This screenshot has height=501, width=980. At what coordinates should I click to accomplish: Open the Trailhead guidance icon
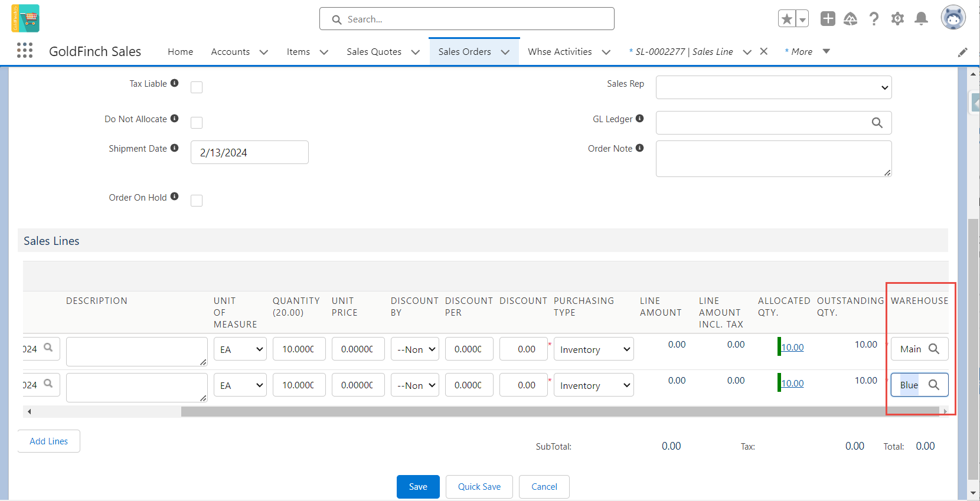pos(851,19)
